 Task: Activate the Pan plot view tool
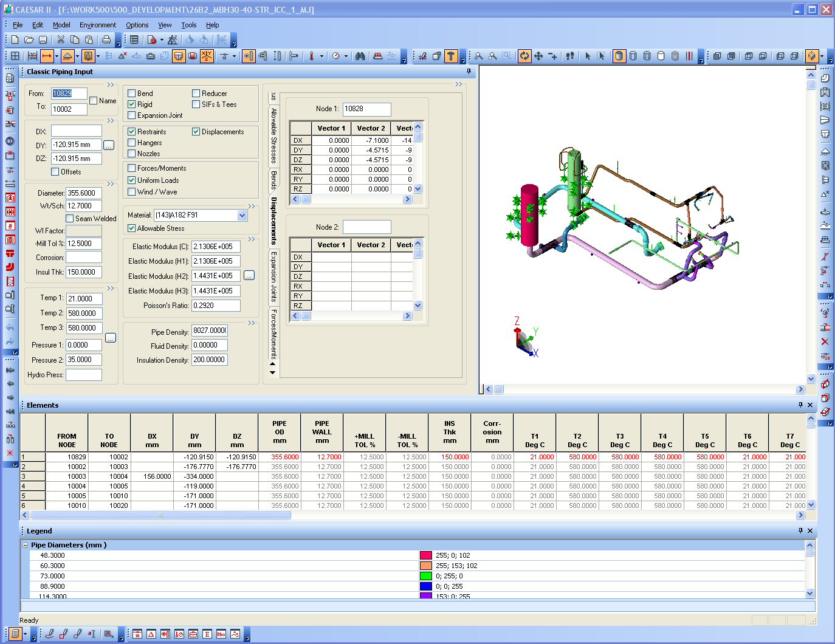pyautogui.click(x=538, y=56)
